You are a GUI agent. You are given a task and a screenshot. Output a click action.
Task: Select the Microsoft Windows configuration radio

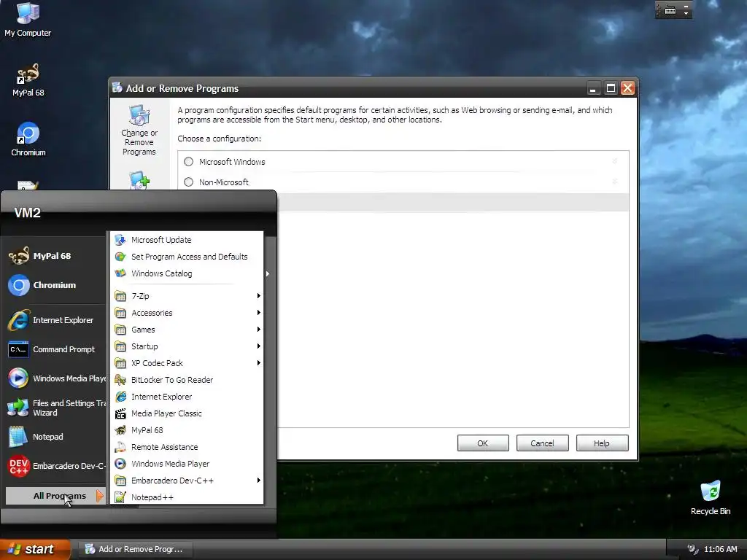[189, 162]
